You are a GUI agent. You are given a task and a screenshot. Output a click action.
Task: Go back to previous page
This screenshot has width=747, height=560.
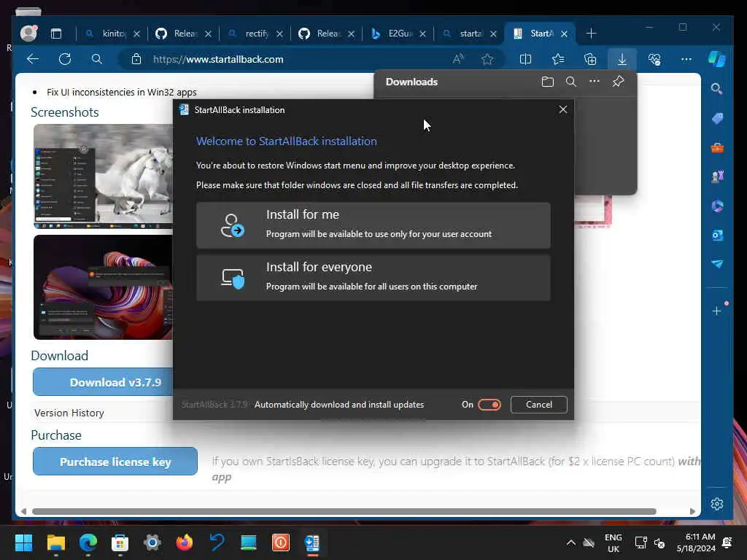tap(32, 59)
